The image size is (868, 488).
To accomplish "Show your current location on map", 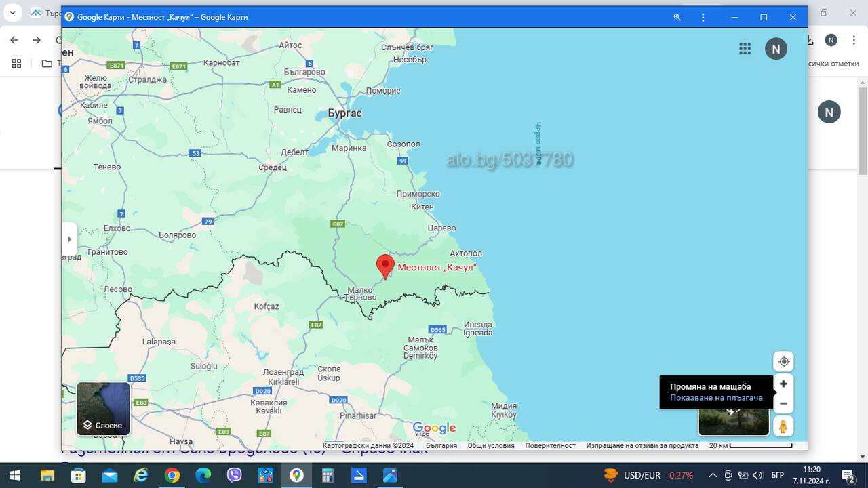I will (x=783, y=361).
